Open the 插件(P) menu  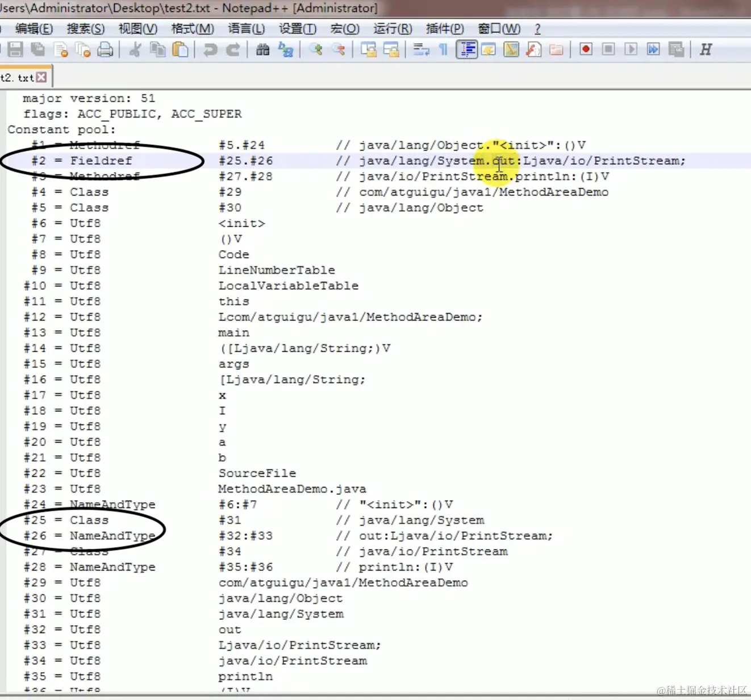445,28
